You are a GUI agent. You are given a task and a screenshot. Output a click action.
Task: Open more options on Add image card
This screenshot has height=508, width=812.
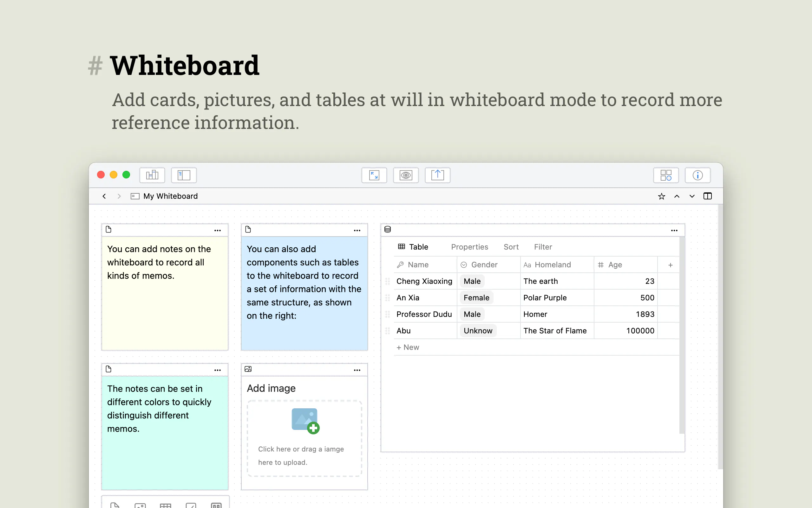[x=357, y=370]
